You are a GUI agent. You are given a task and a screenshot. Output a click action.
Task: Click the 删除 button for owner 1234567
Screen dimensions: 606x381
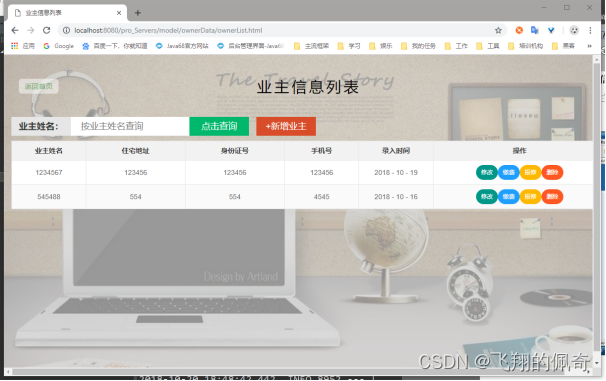click(x=552, y=172)
